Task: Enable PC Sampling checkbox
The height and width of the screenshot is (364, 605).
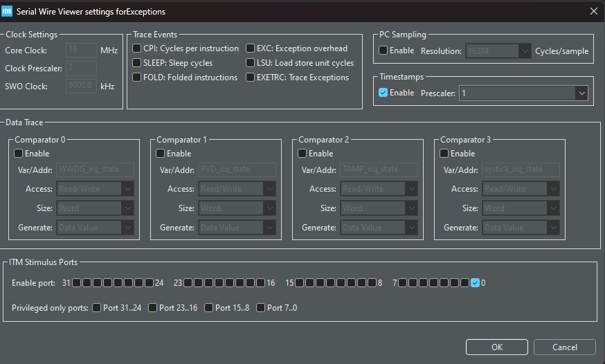Action: point(383,51)
